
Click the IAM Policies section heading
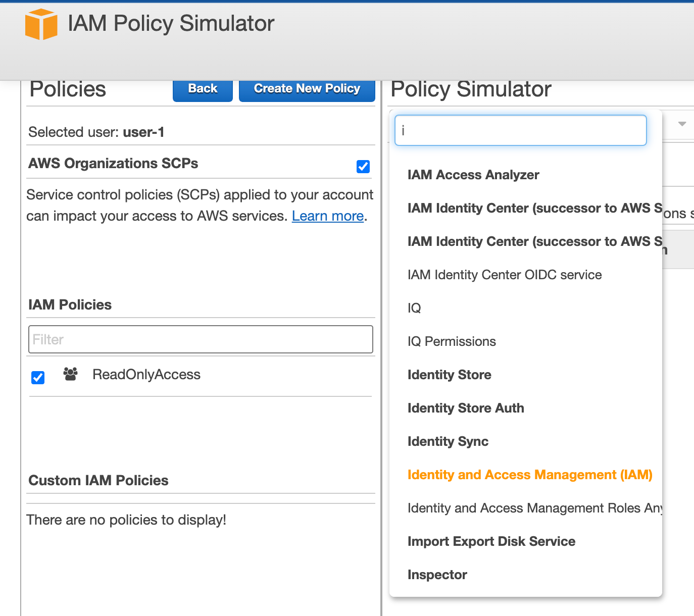point(70,304)
